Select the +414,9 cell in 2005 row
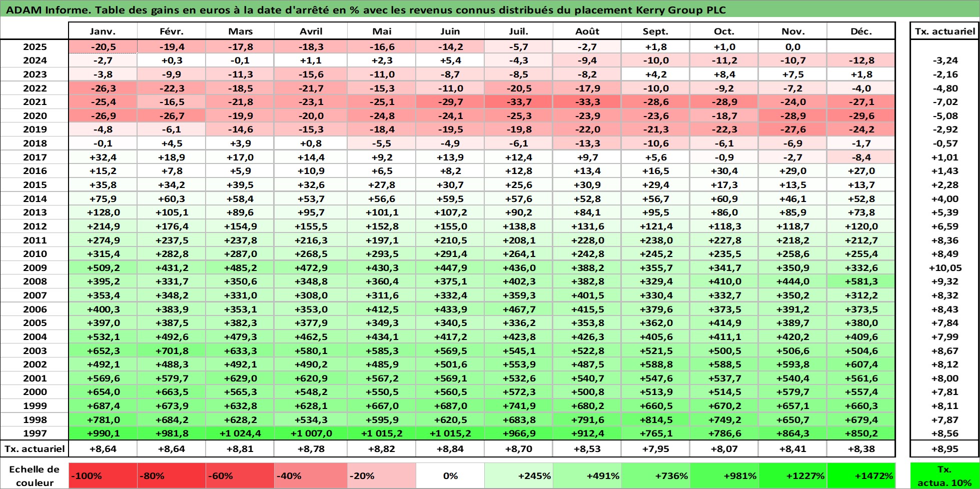 (x=724, y=322)
